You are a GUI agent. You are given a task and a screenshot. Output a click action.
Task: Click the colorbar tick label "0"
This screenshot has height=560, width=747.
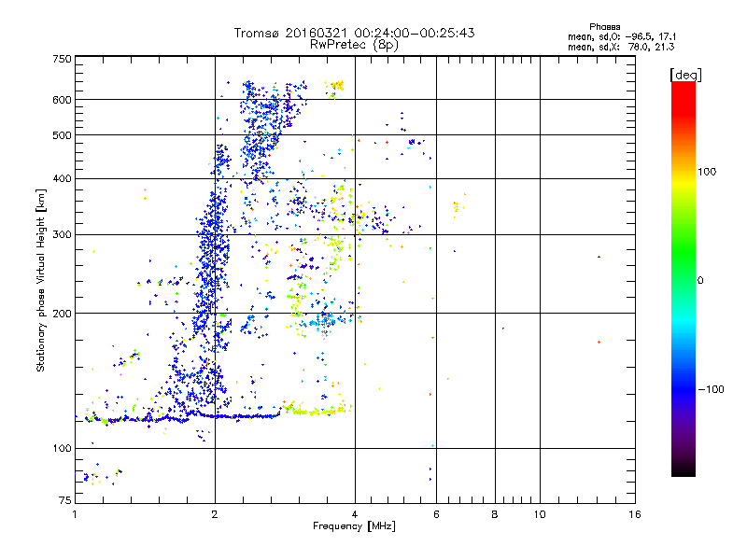coord(700,280)
